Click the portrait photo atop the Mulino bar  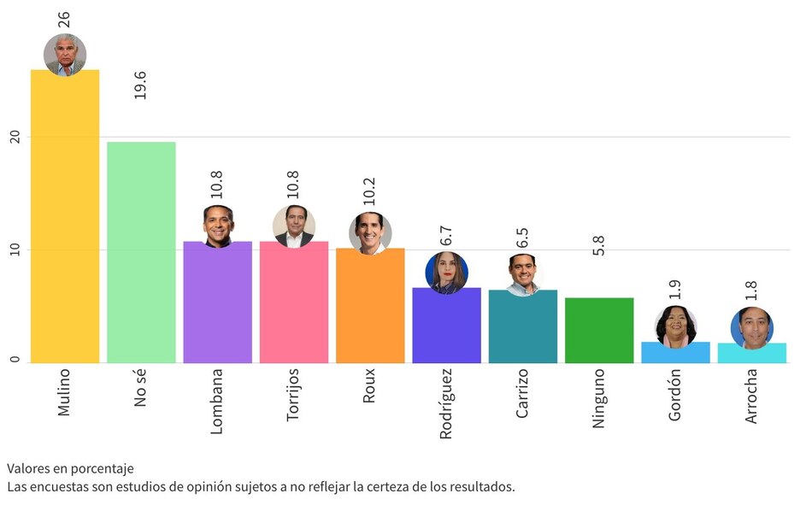(65, 56)
